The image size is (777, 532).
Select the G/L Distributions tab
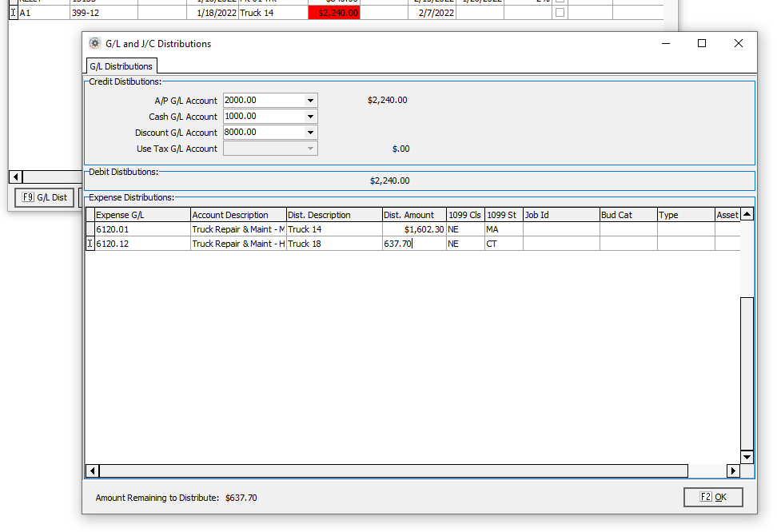pyautogui.click(x=122, y=66)
